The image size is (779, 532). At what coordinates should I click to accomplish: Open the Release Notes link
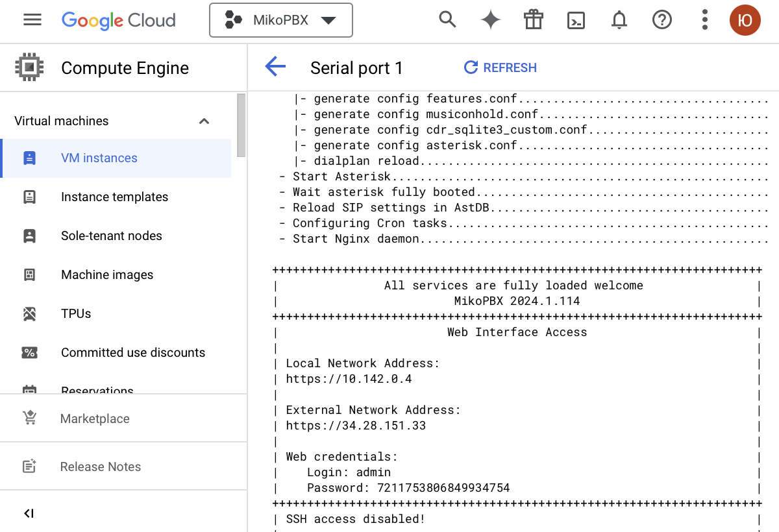[x=100, y=466]
